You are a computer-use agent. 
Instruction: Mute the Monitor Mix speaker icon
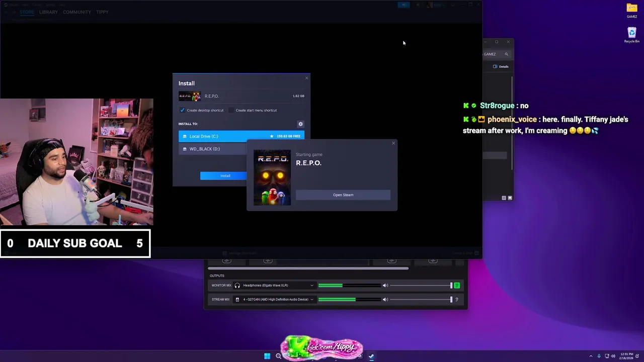(385, 286)
